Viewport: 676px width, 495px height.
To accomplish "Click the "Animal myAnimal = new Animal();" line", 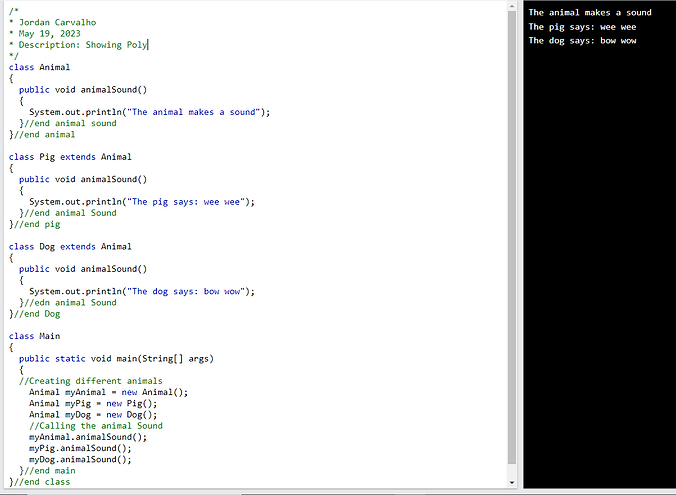I will [109, 392].
